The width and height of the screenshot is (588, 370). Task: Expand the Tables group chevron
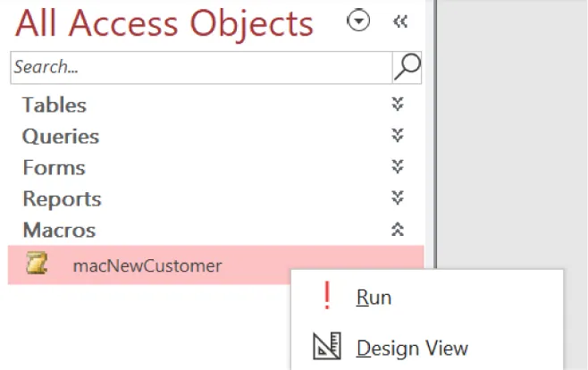398,105
